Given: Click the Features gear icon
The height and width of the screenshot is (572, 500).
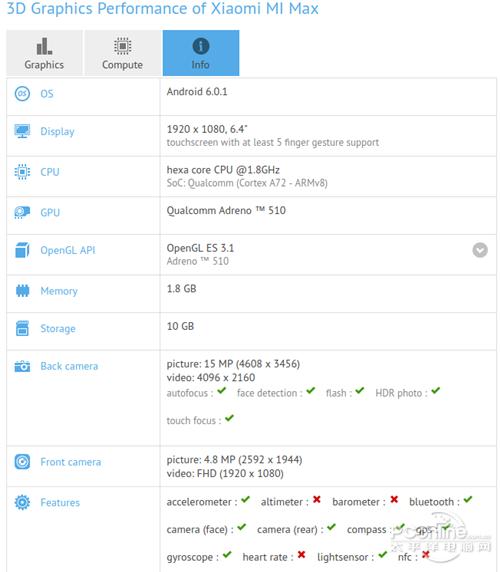Looking at the screenshot, I should 22,502.
